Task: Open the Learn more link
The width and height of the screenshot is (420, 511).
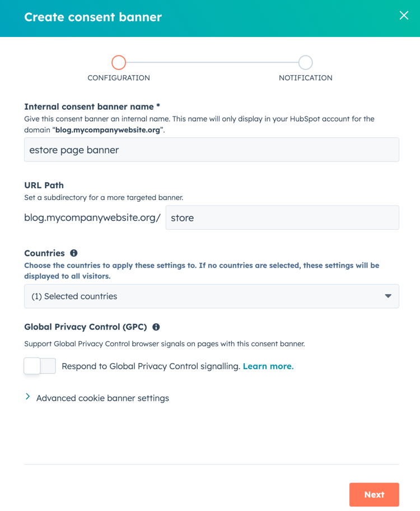Action: [x=268, y=365]
